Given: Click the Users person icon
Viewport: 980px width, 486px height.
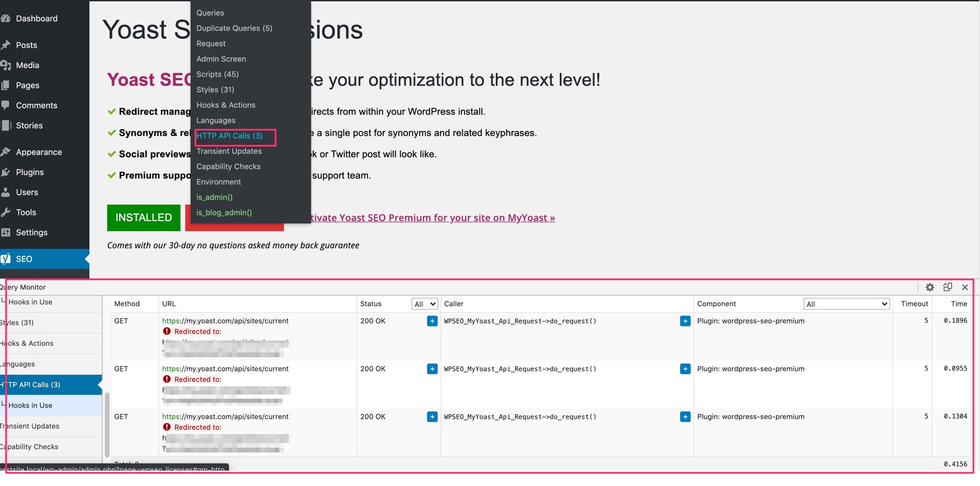Looking at the screenshot, I should [6, 192].
